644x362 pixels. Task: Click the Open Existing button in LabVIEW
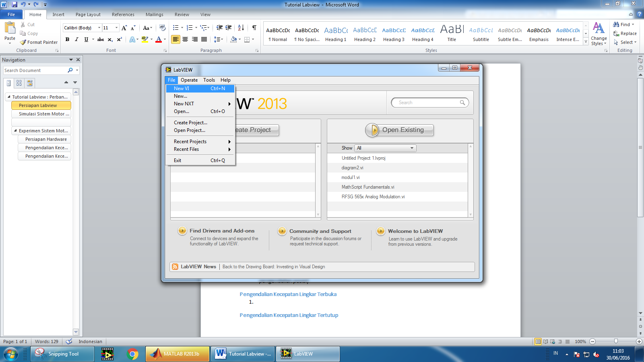point(399,130)
